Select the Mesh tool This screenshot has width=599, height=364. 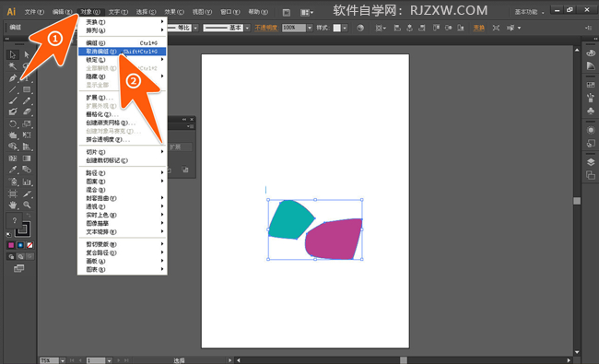coord(12,159)
